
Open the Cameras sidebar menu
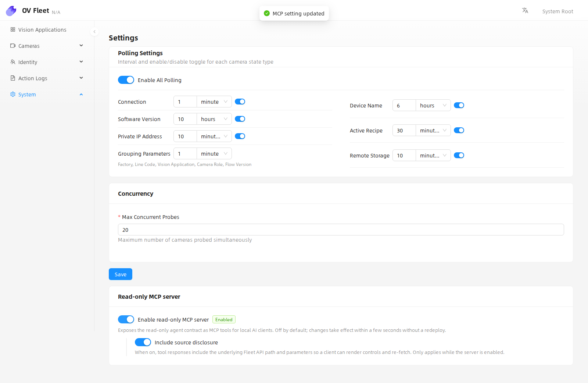pos(47,46)
